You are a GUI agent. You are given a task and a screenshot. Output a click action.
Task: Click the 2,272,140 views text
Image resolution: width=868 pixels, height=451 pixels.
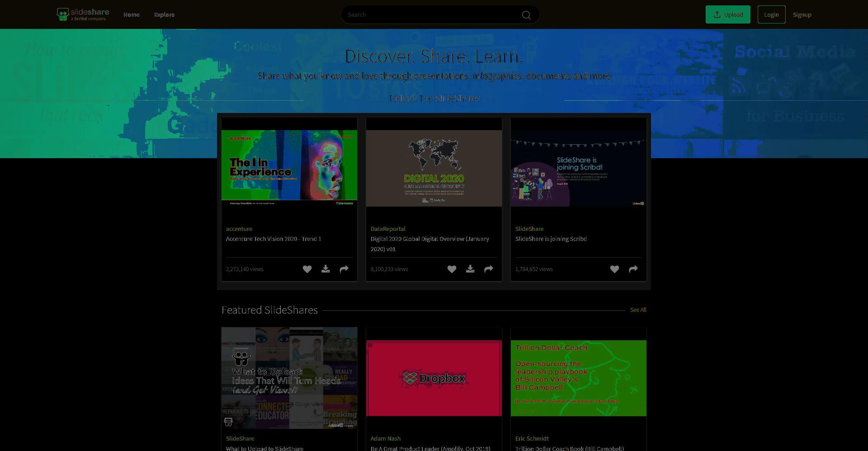[x=245, y=269]
